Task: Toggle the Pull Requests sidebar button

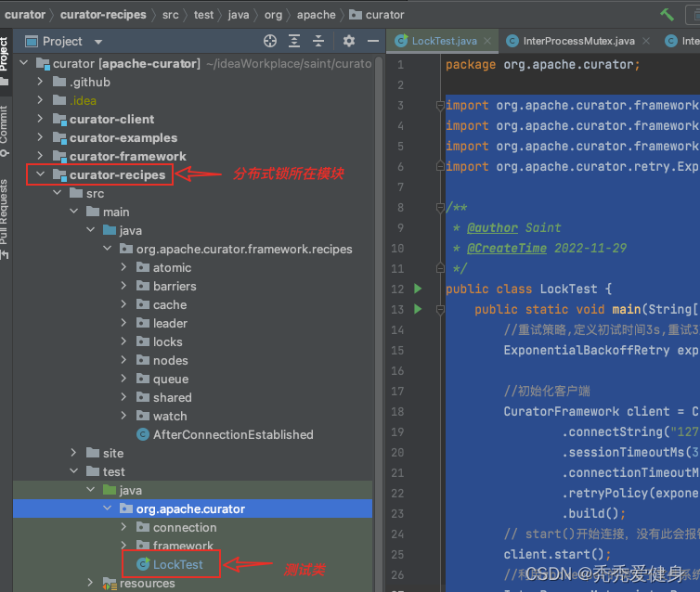Action: tap(5, 212)
